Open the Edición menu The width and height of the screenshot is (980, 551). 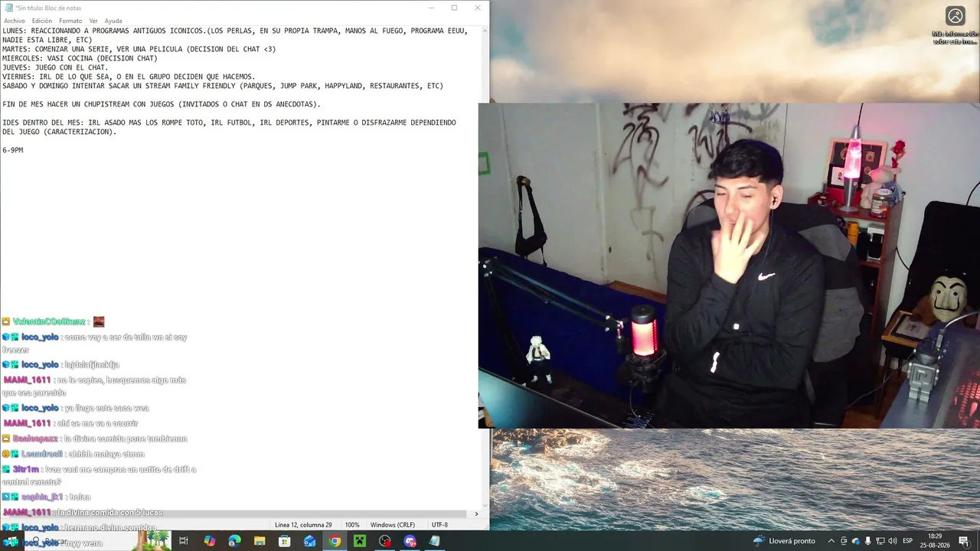[42, 21]
